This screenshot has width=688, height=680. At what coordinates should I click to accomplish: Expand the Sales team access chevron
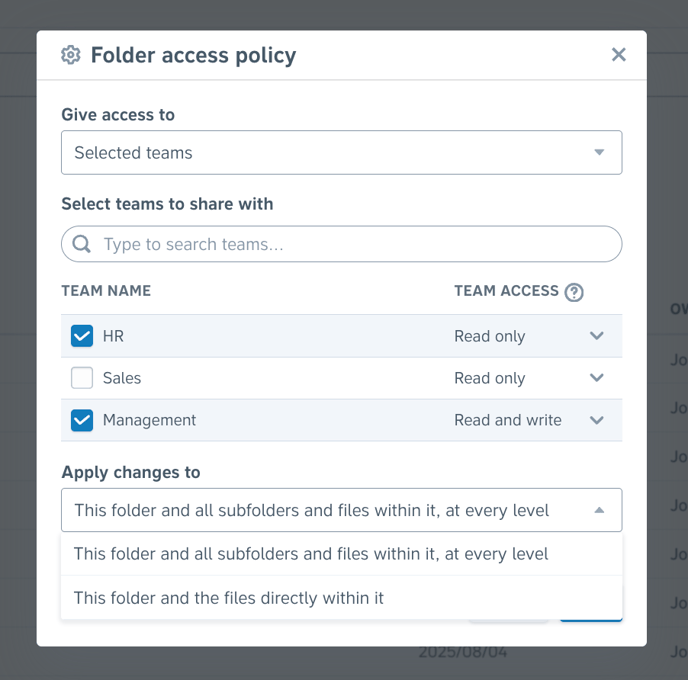[597, 378]
